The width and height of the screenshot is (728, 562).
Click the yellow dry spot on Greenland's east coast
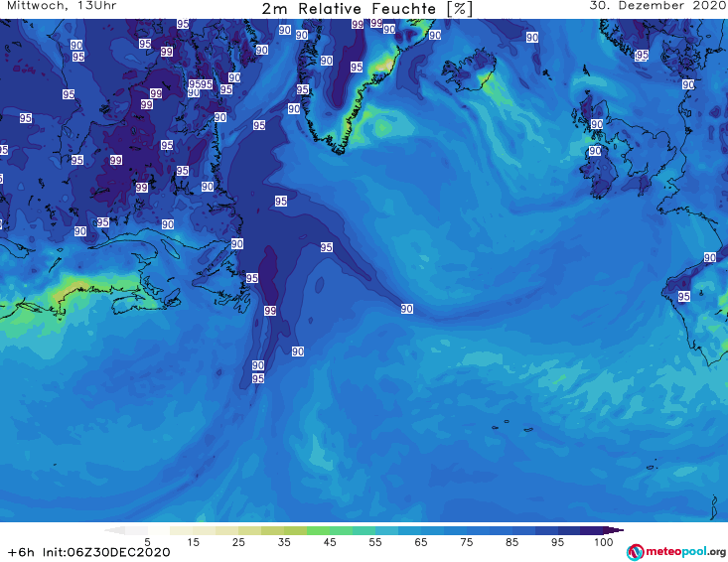[x=385, y=64]
